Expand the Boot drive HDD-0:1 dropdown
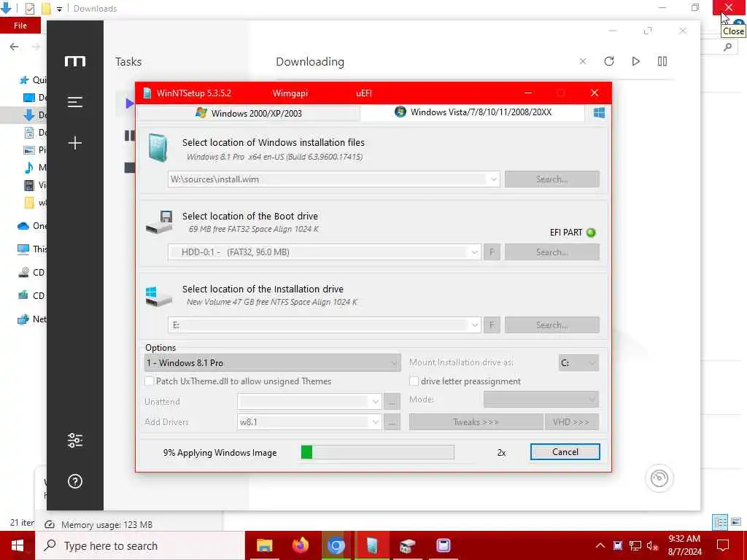The height and width of the screenshot is (560, 747). [474, 252]
